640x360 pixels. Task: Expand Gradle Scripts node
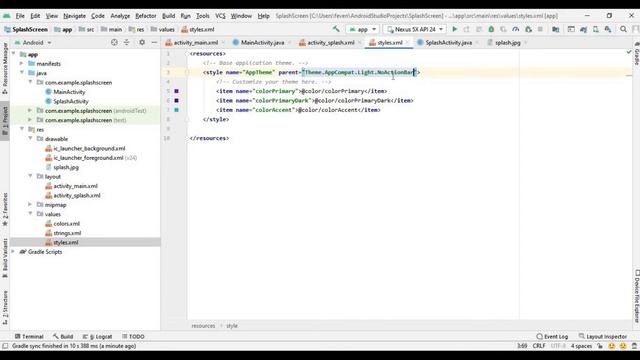click(x=13, y=251)
